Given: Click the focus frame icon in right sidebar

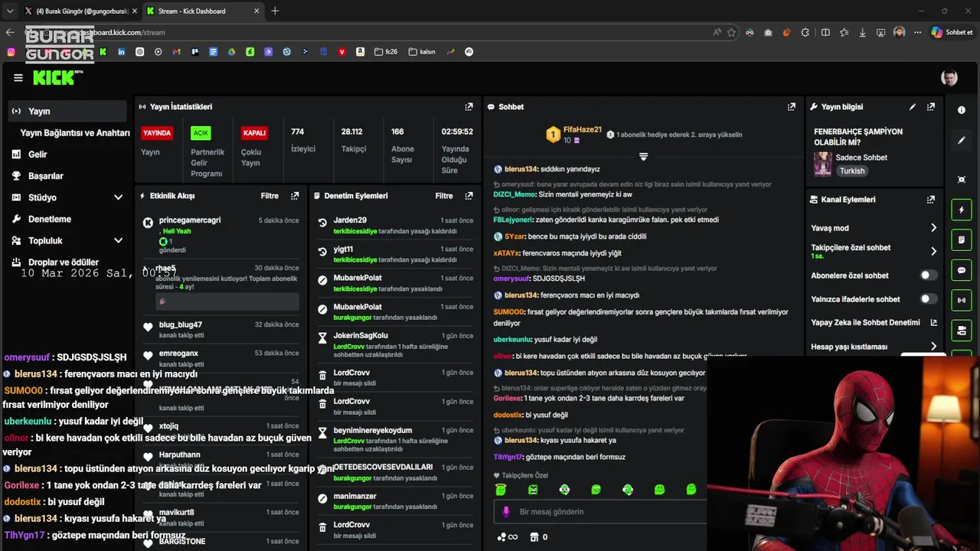Looking at the screenshot, I should (x=962, y=180).
